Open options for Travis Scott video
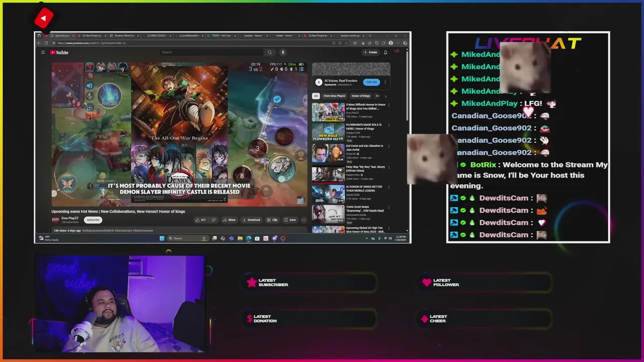644x362 pixels. point(389,208)
